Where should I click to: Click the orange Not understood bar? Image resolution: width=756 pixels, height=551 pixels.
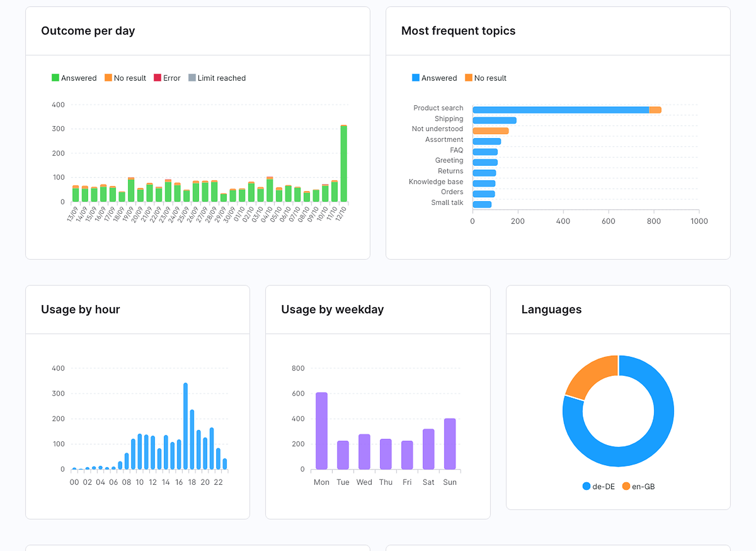(491, 131)
